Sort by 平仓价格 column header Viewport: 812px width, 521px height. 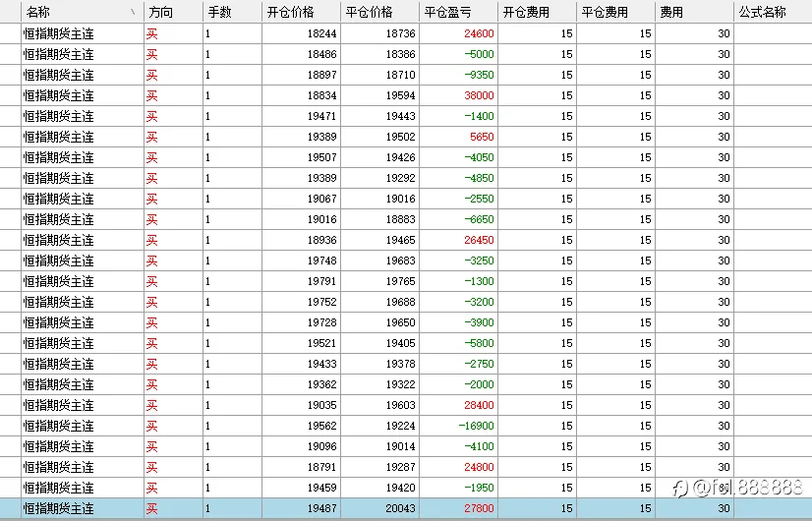pyautogui.click(x=380, y=12)
